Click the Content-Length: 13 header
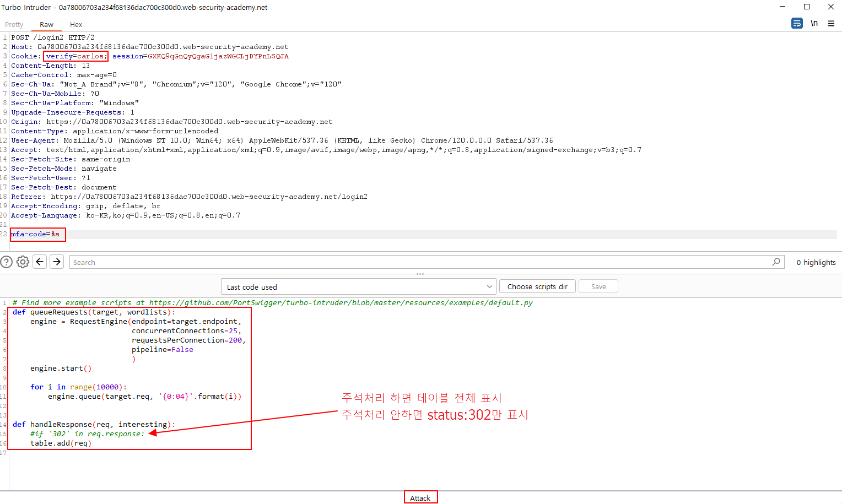The height and width of the screenshot is (504, 842). pos(51,66)
